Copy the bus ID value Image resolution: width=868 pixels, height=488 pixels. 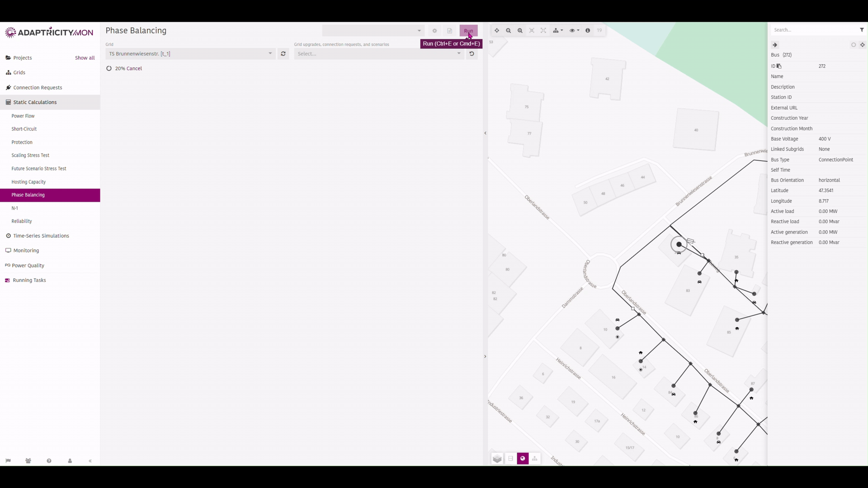pyautogui.click(x=779, y=66)
